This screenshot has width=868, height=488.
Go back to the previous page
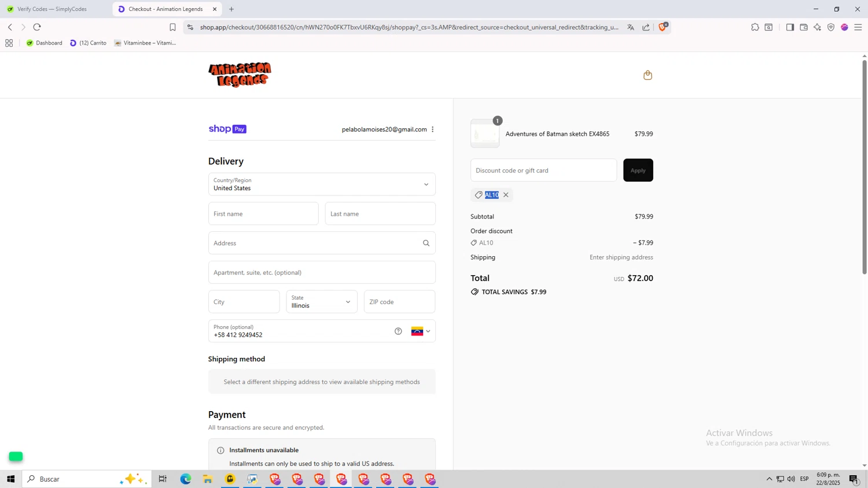point(10,27)
